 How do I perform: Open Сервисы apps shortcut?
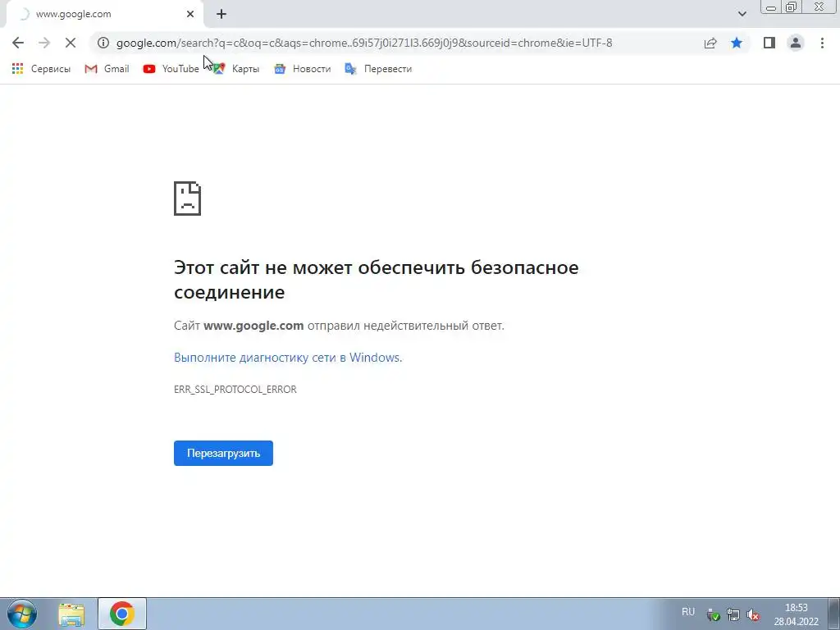click(41, 69)
